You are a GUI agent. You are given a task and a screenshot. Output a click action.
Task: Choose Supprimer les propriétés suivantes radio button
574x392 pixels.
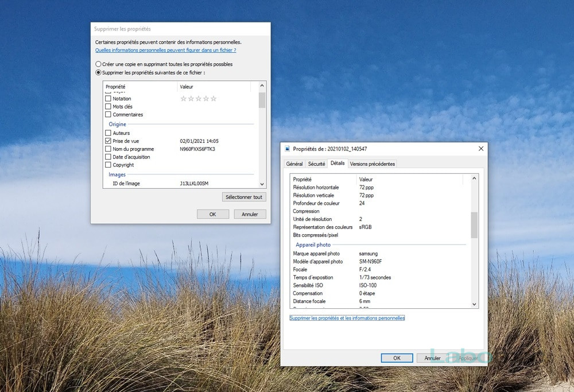point(98,72)
